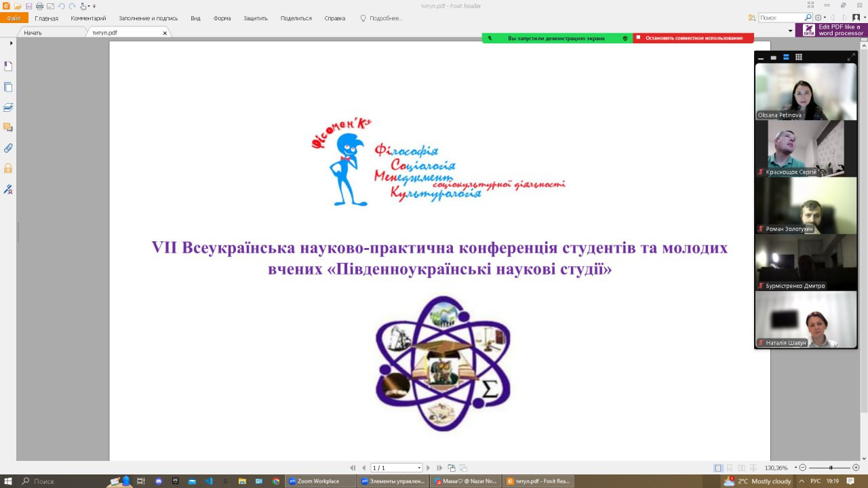Open the zoom level dropdown arrow
This screenshot has width=868, height=488.
(795, 468)
